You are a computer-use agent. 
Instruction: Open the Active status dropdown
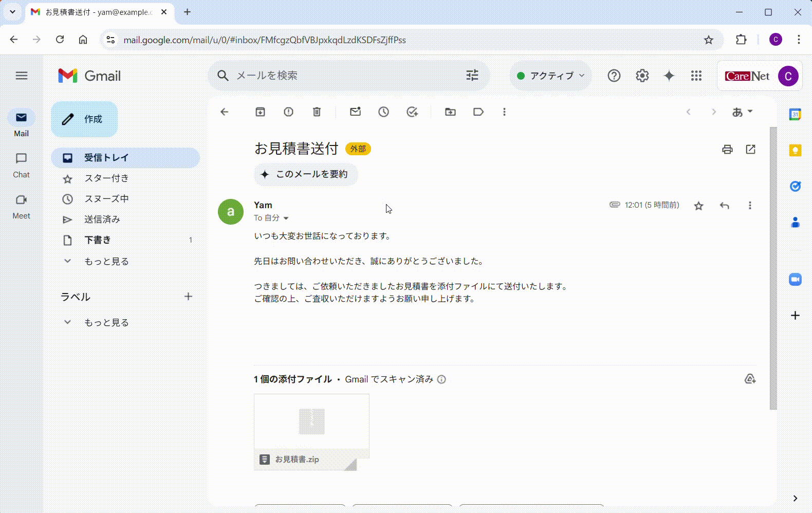(x=550, y=76)
